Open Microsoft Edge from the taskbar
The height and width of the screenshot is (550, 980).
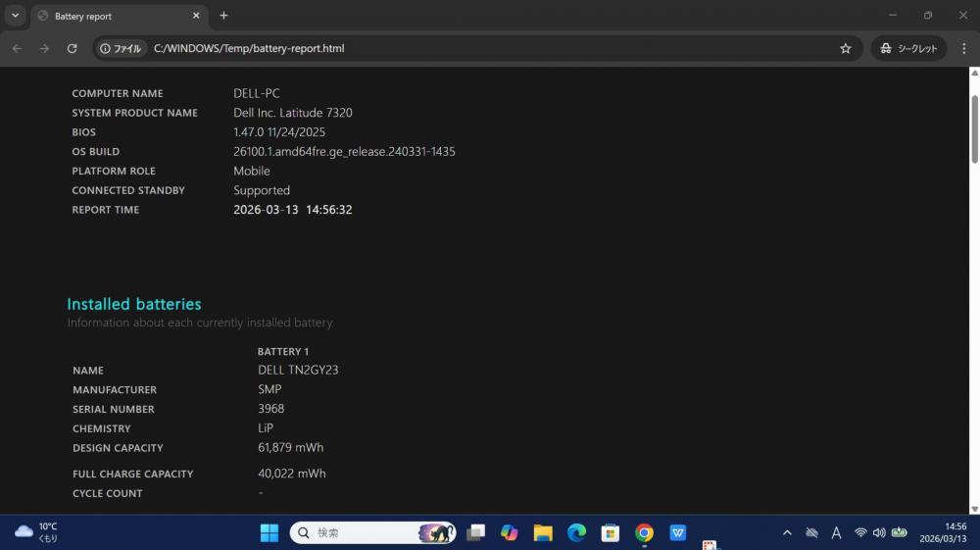[x=576, y=532]
